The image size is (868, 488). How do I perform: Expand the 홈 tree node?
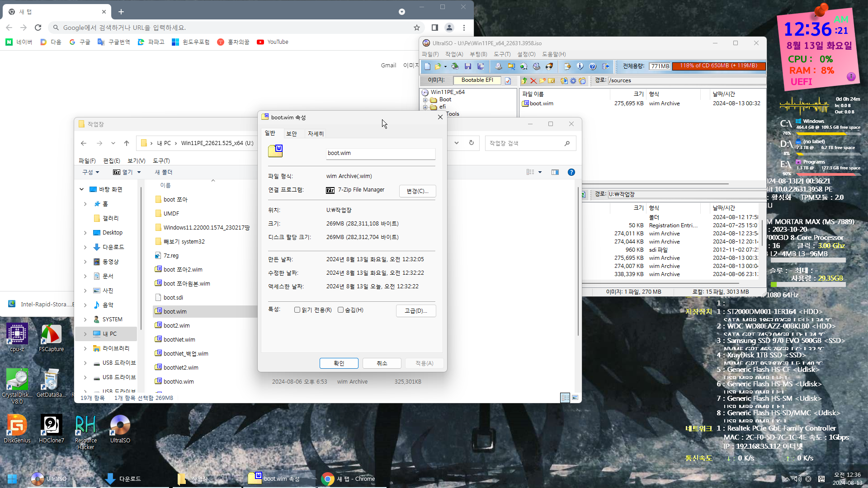pyautogui.click(x=85, y=204)
